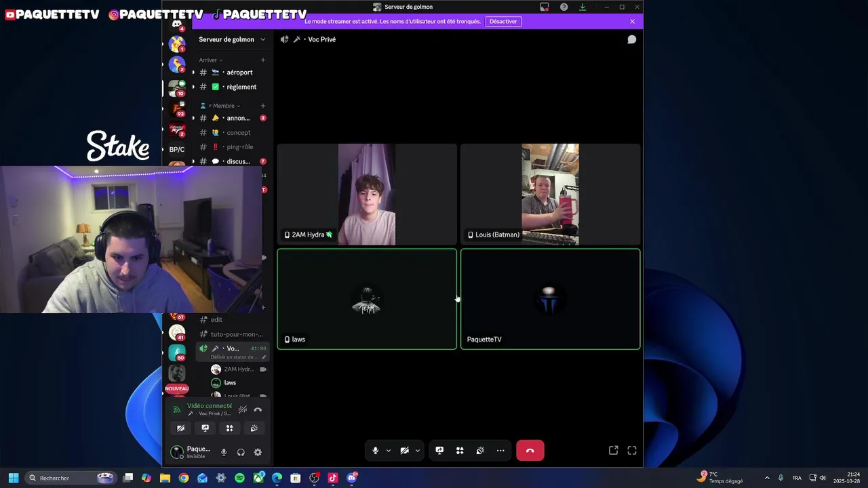Click Désactiver streamer mode button
The width and height of the screenshot is (868, 488).
coord(503,22)
